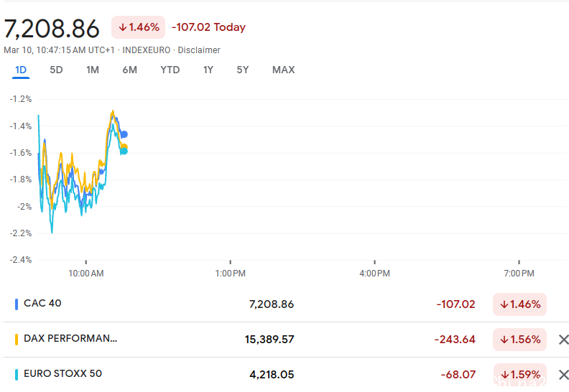Image resolution: width=569 pixels, height=392 pixels.
Task: View the 5Y chart range
Action: pyautogui.click(x=242, y=70)
